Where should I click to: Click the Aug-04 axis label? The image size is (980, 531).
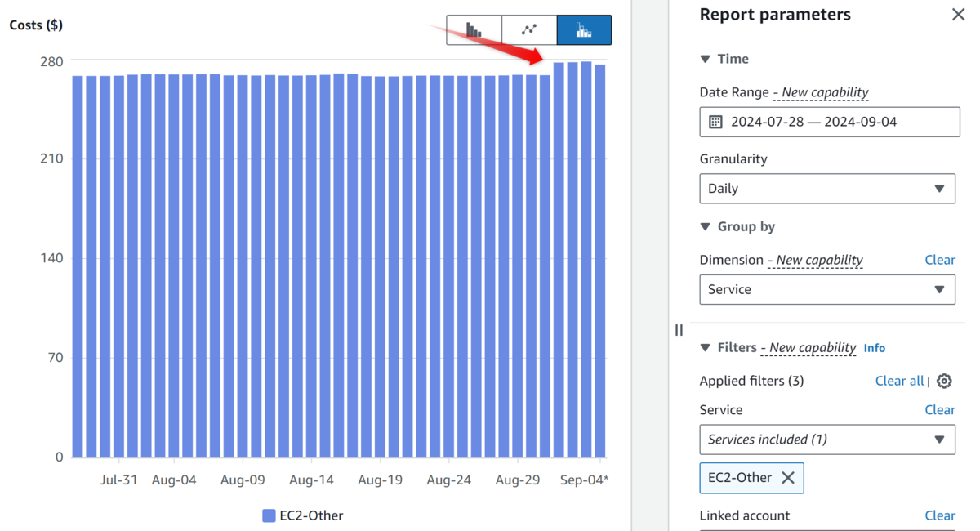[174, 480]
